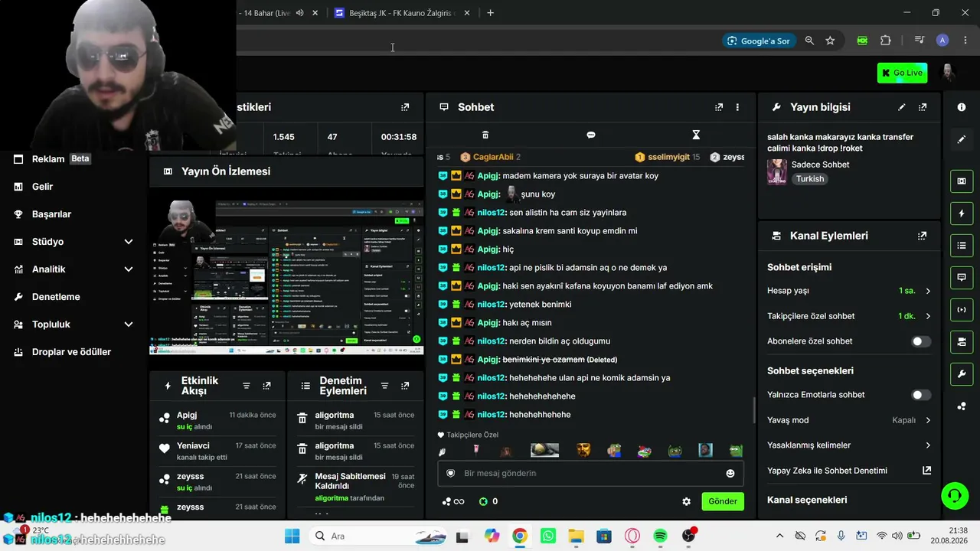This screenshot has width=980, height=551.
Task: Click viewer CaglarAbii in the top gifters strip
Action: pyautogui.click(x=491, y=157)
